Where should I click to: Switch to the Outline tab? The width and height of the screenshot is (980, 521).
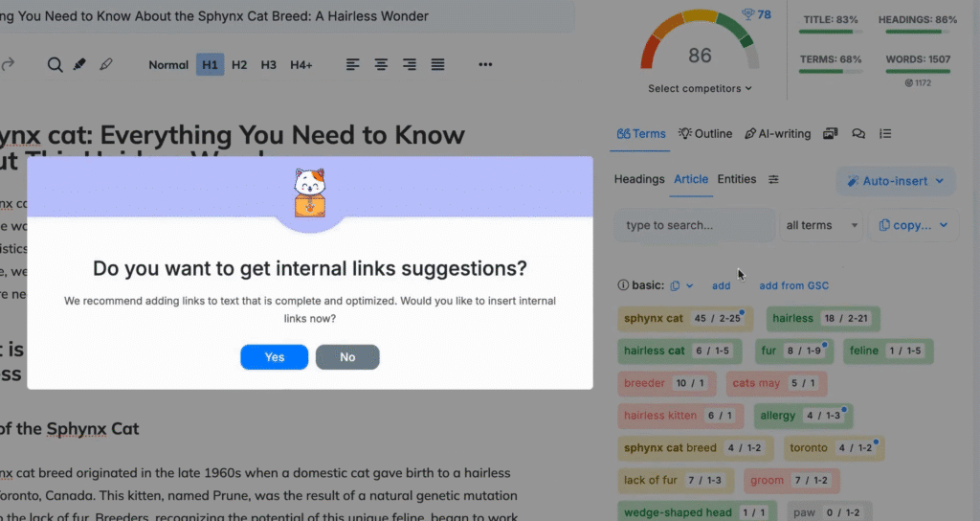(x=705, y=134)
